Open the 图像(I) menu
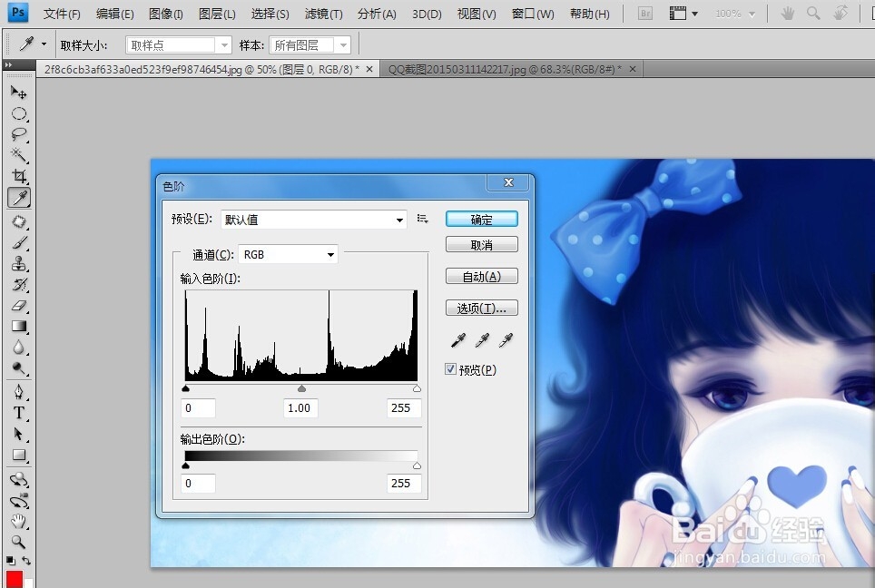Screen dimensions: 875x588 tap(166, 14)
